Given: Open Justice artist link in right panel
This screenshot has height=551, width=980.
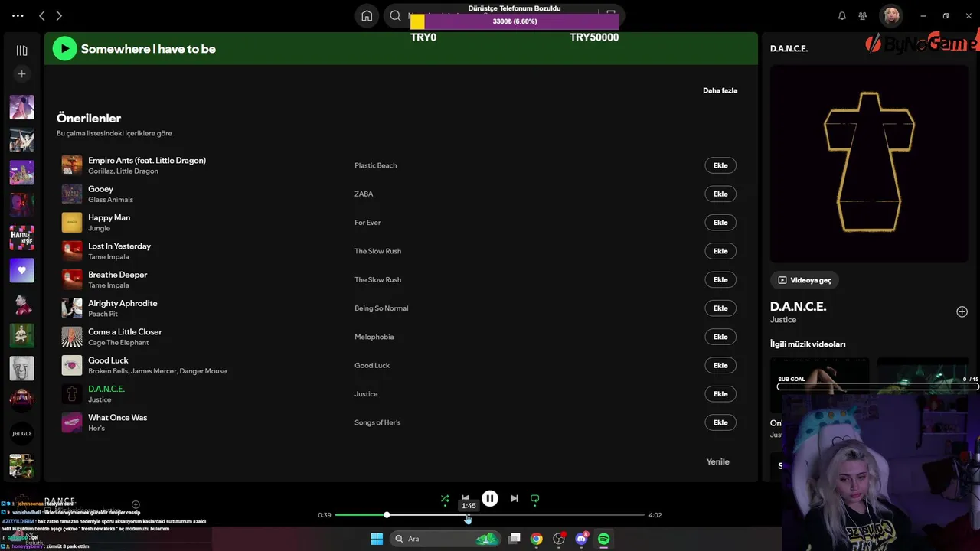Looking at the screenshot, I should tap(783, 320).
